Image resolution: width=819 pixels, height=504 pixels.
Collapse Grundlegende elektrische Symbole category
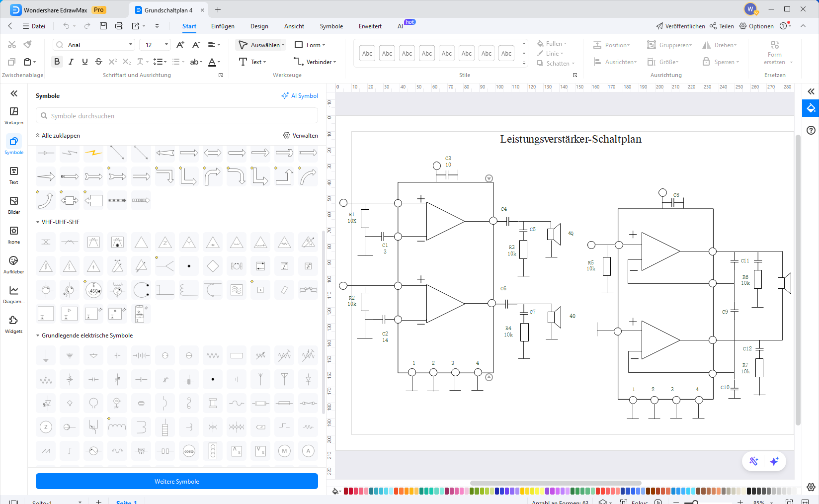tap(38, 336)
